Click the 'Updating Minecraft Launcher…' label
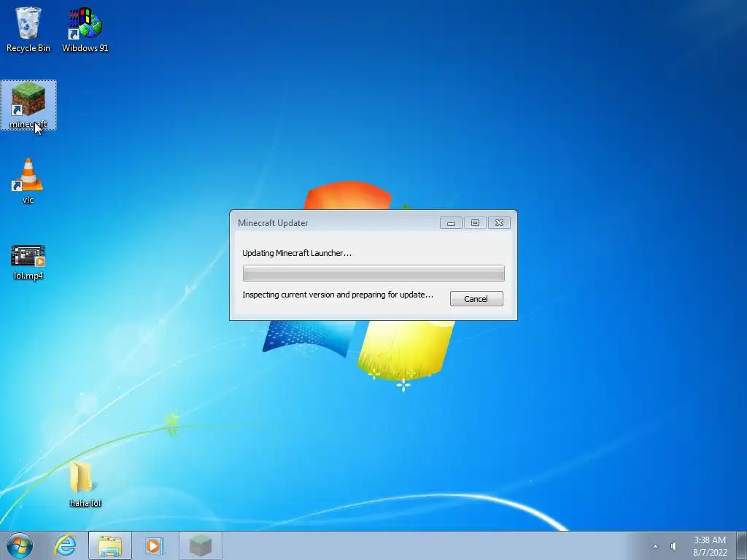747x560 pixels. (297, 253)
